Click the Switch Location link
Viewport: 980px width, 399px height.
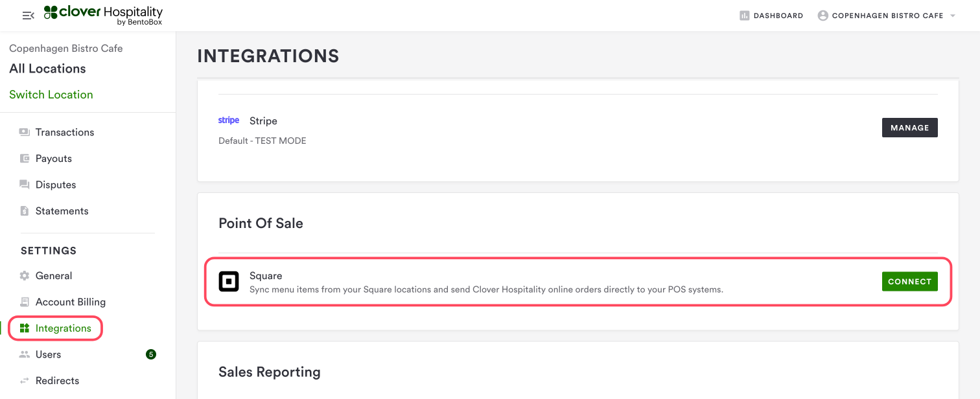coord(51,95)
